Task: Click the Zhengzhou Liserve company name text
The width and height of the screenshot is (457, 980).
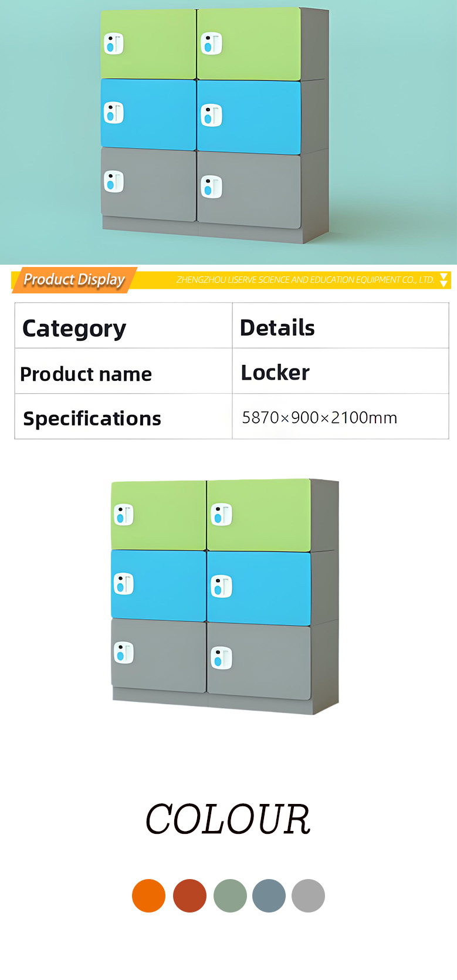Action: [305, 280]
